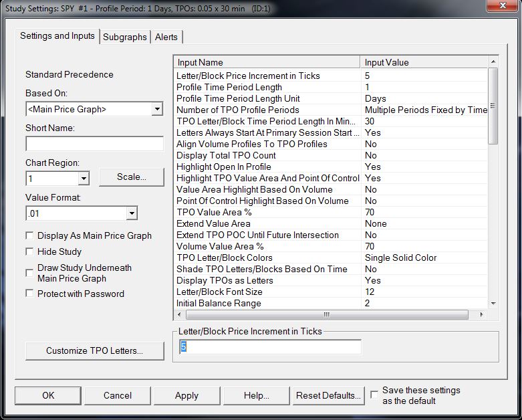Select the Letter/Block Font Size row

click(x=332, y=292)
